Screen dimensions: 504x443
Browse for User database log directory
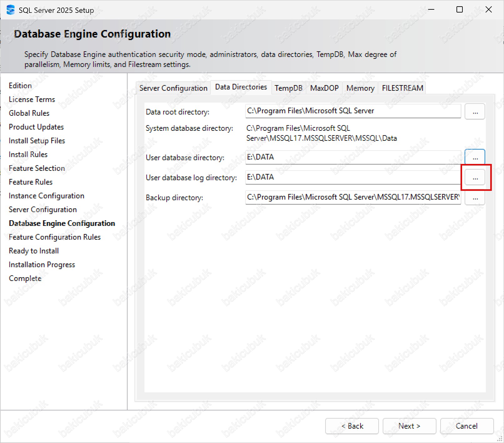tap(475, 177)
